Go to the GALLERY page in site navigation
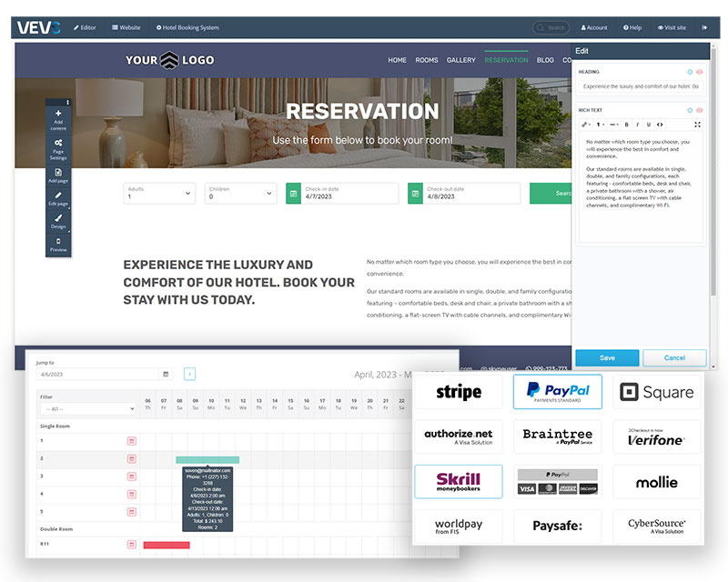 pyautogui.click(x=461, y=60)
